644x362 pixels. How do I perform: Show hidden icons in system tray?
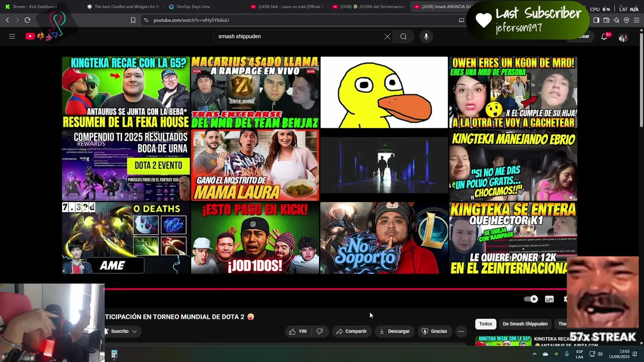534,354
